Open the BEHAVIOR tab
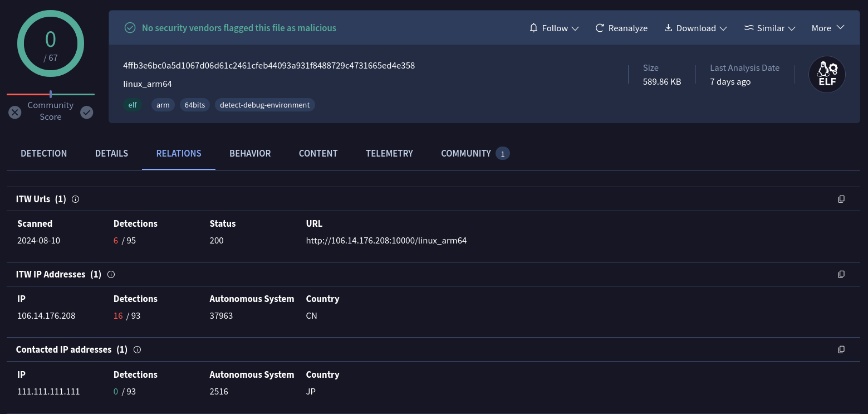Screen dimensions: 868x414 coord(250,153)
